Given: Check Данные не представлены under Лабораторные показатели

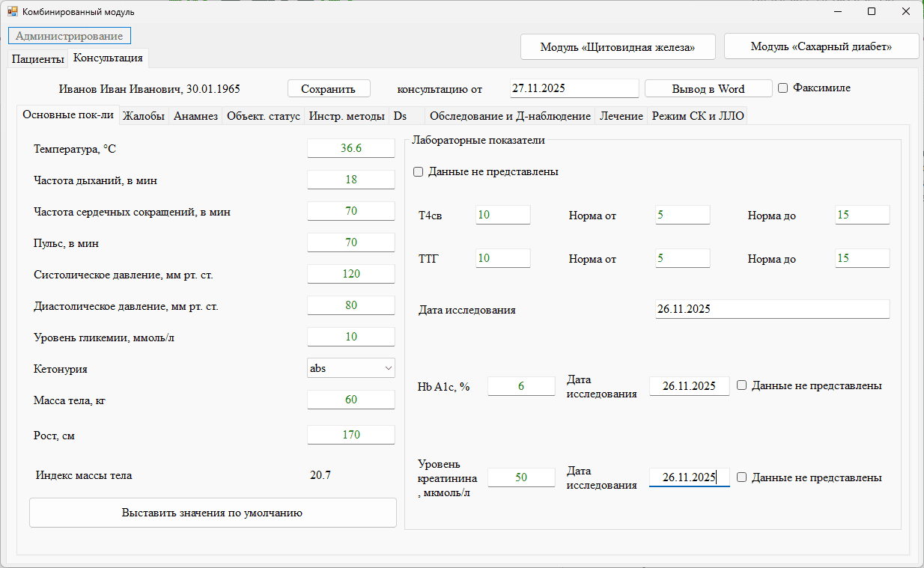Looking at the screenshot, I should click(x=419, y=172).
